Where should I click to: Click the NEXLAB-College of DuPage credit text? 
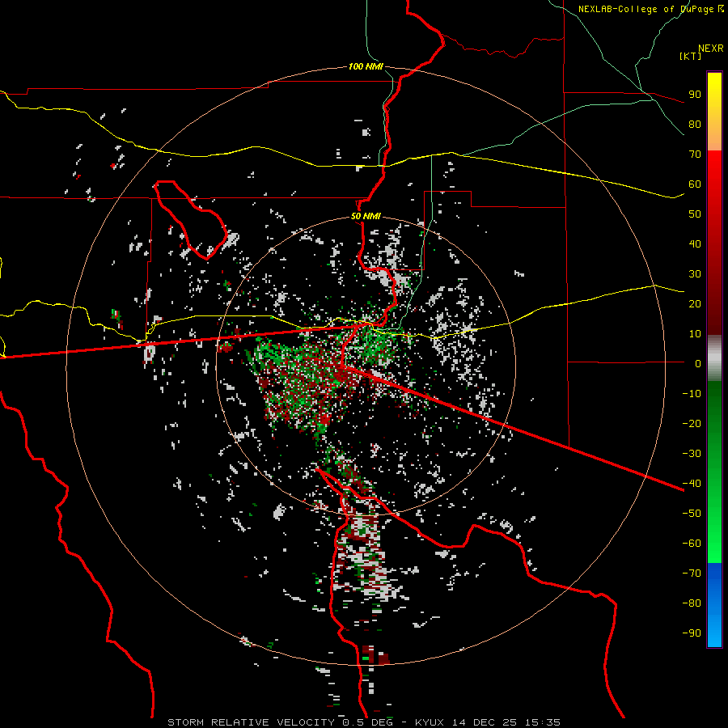650,9
